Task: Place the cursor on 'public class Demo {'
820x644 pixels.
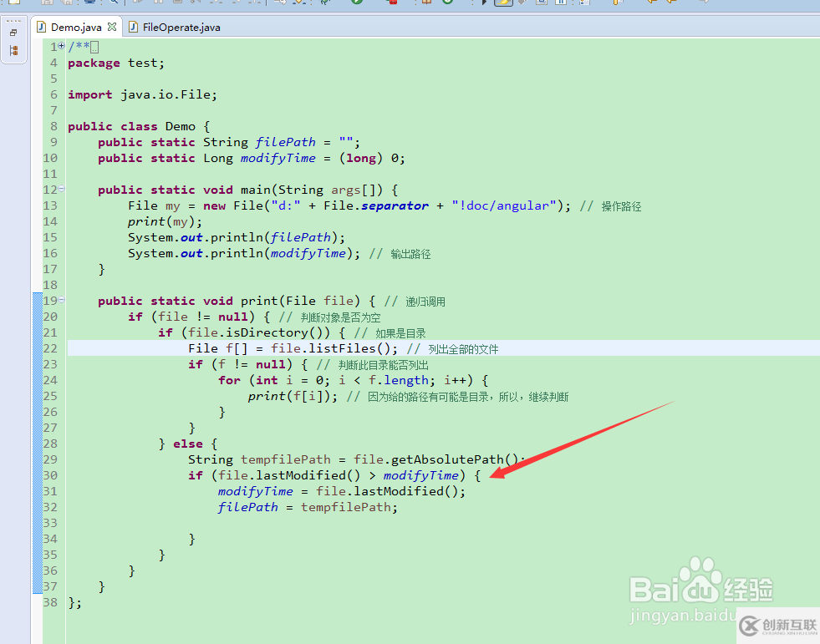Action: (x=139, y=126)
